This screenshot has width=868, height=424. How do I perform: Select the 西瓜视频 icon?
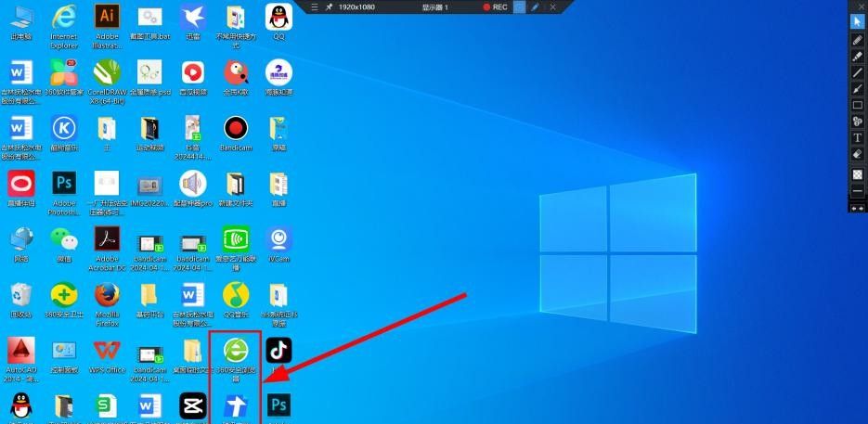193,78
